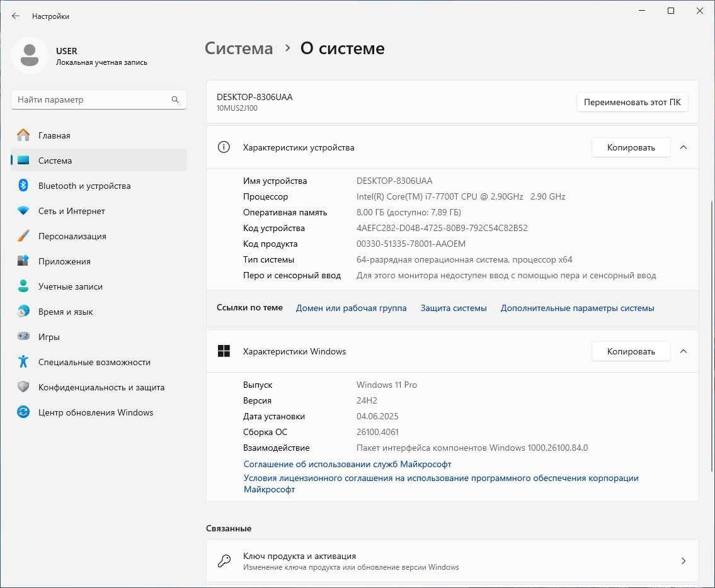Click the Bluetooth icon in the sidebar
The image size is (715, 588).
tap(23, 186)
